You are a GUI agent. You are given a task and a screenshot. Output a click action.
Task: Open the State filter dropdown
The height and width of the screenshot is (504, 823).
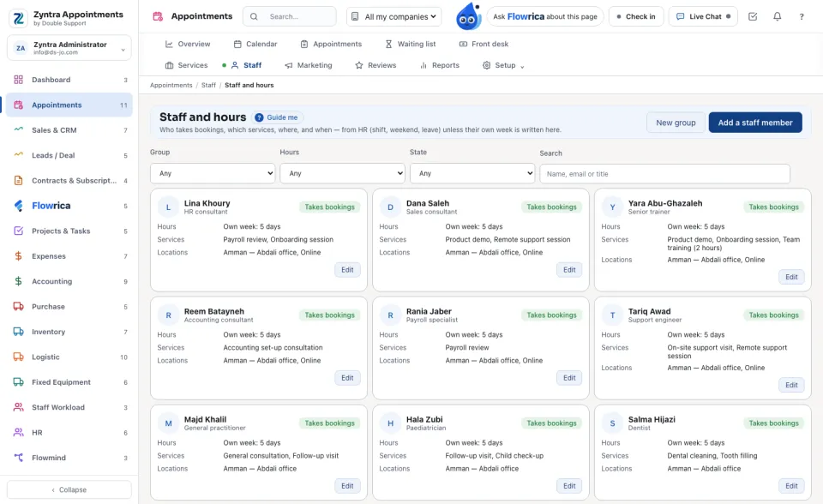472,173
